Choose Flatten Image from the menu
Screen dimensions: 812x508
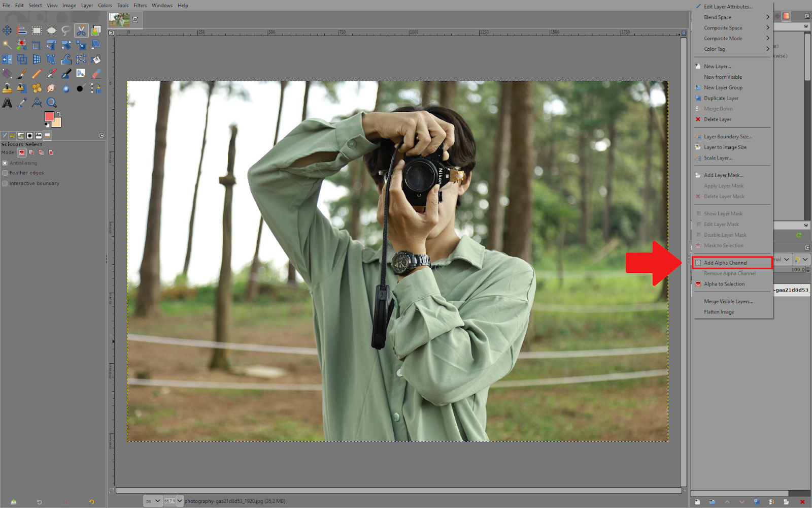pyautogui.click(x=719, y=311)
